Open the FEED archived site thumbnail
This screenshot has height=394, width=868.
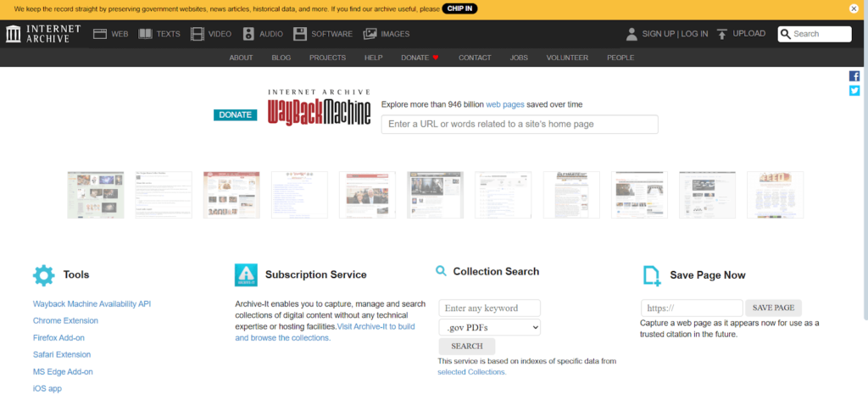pyautogui.click(x=775, y=195)
